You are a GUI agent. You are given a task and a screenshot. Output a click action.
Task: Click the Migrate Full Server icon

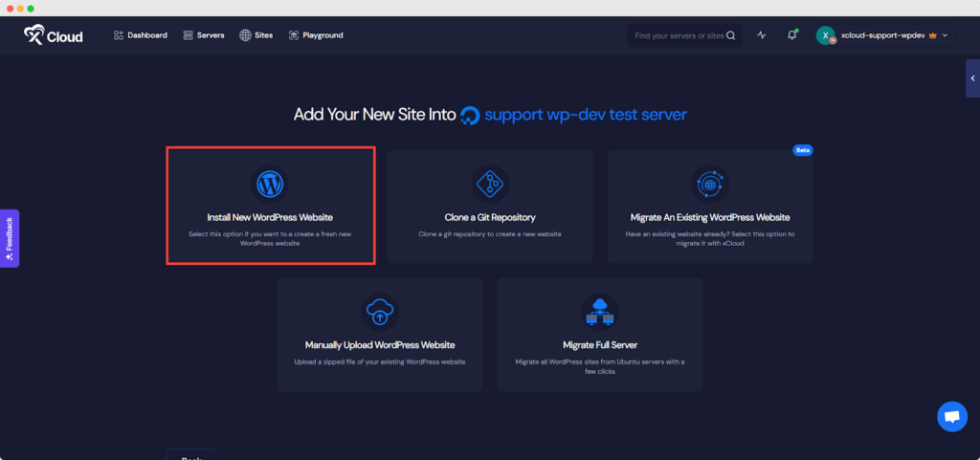[600, 312]
